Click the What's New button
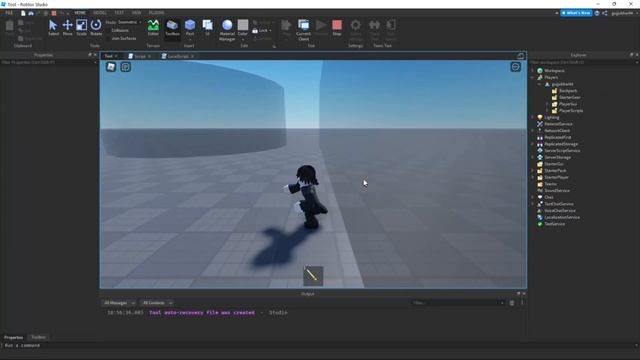 [x=576, y=13]
